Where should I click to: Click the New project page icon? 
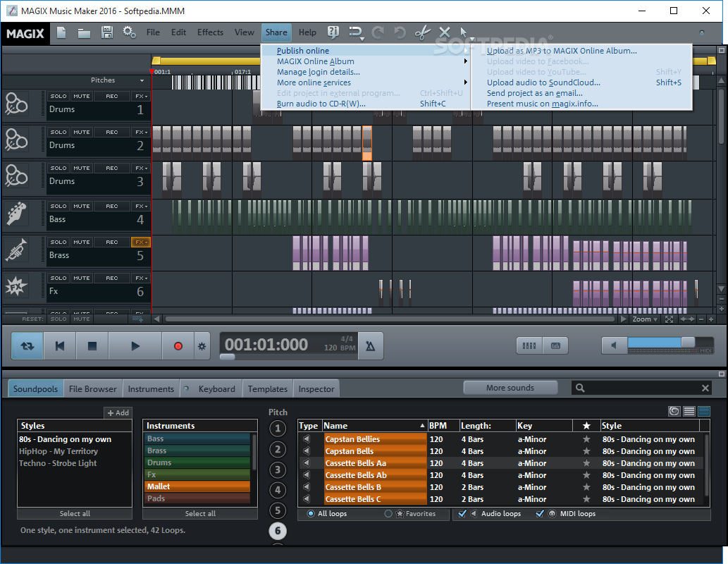pyautogui.click(x=61, y=32)
